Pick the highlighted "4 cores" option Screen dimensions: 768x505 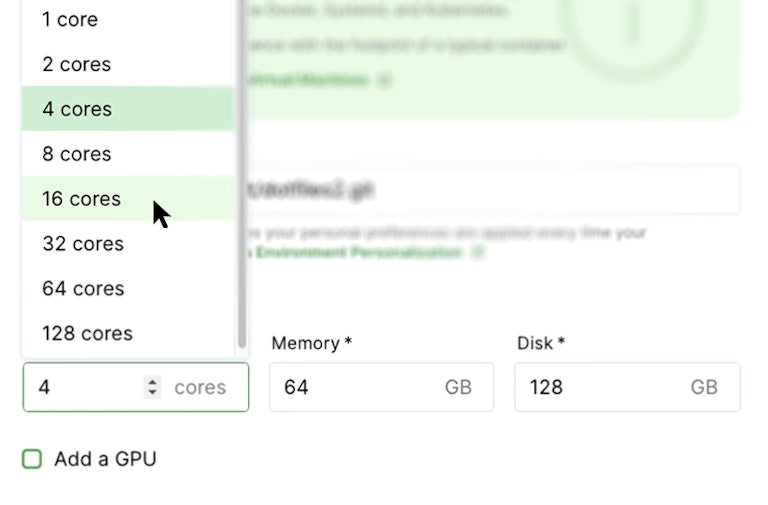pos(77,109)
